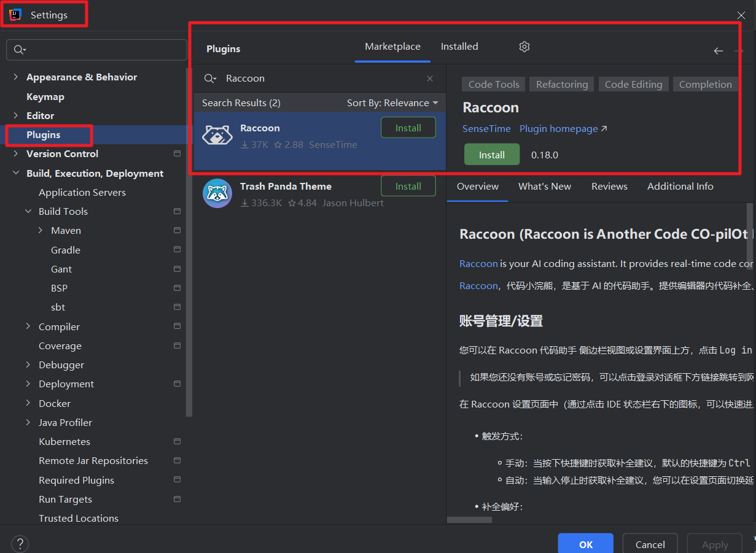Screen dimensions: 756x553
Task: Open the What's New tab
Action: click(x=545, y=186)
